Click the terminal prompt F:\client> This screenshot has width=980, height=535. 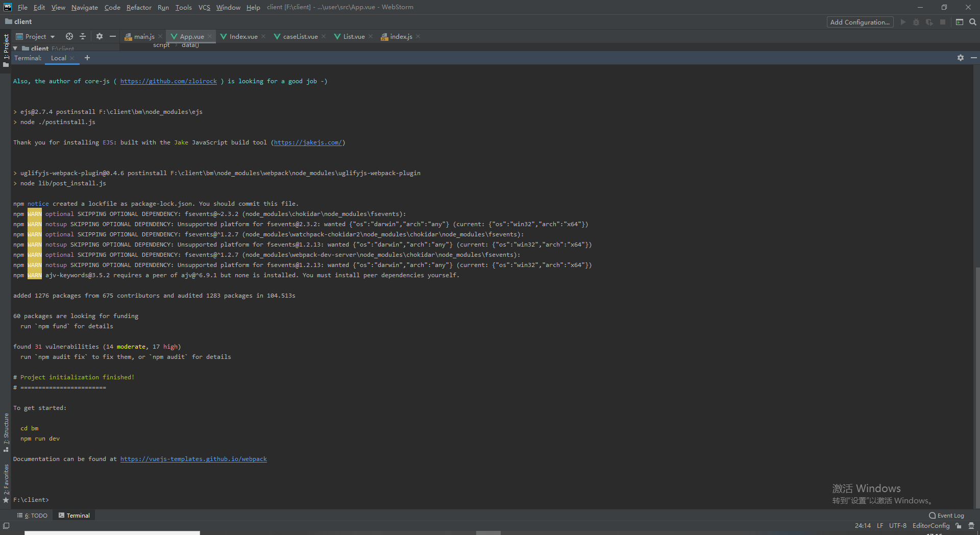(31, 500)
